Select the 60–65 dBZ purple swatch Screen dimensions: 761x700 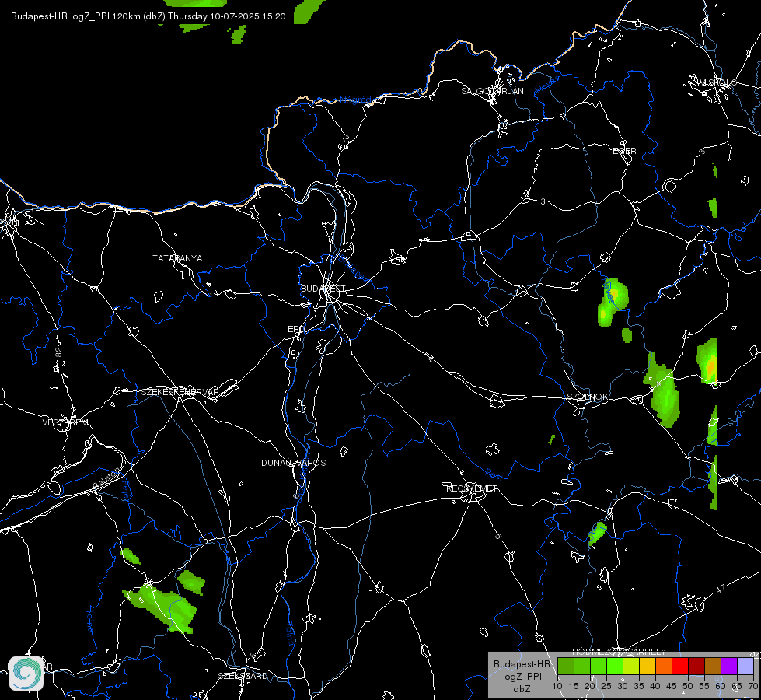728,666
